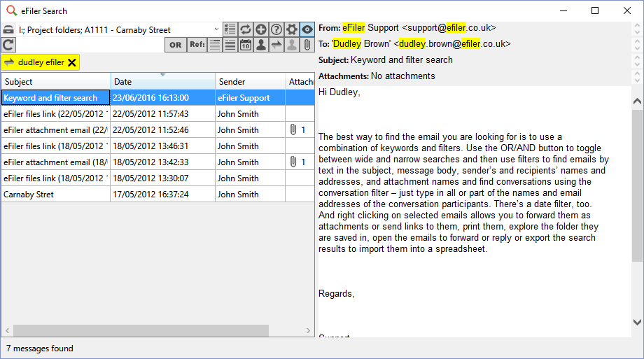The image size is (644, 359).
Task: Sort by the Attachments column header
Action: coord(300,82)
